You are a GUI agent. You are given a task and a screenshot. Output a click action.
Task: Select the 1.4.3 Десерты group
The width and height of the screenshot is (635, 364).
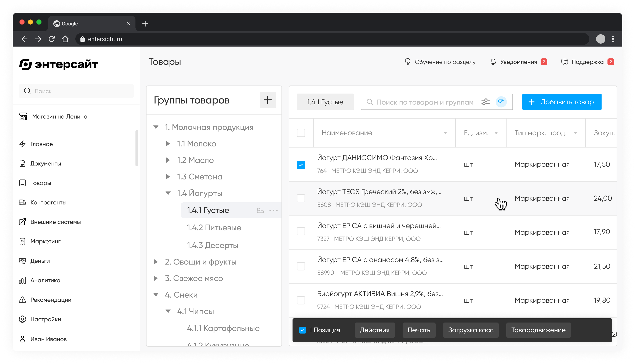click(x=213, y=245)
